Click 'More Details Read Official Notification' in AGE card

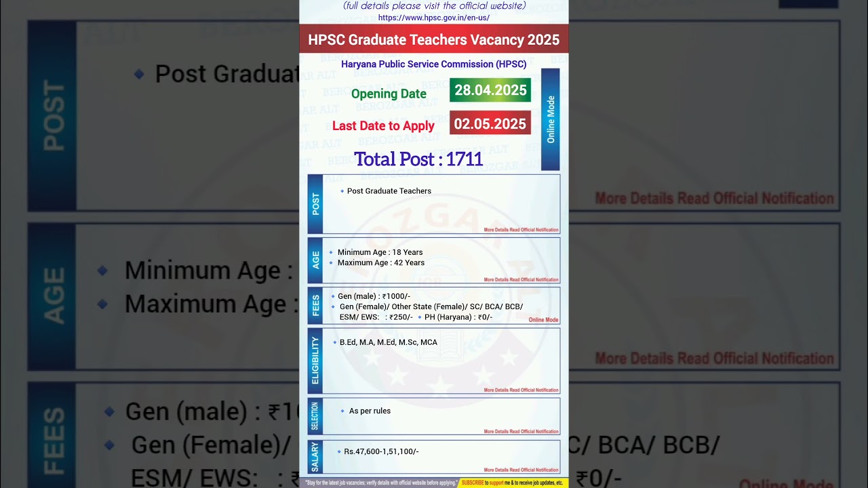(x=521, y=280)
